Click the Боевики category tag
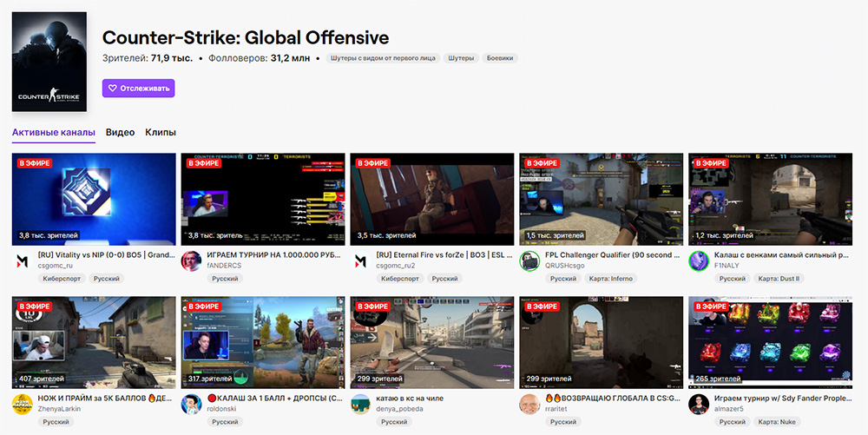868x435 pixels. [x=500, y=58]
